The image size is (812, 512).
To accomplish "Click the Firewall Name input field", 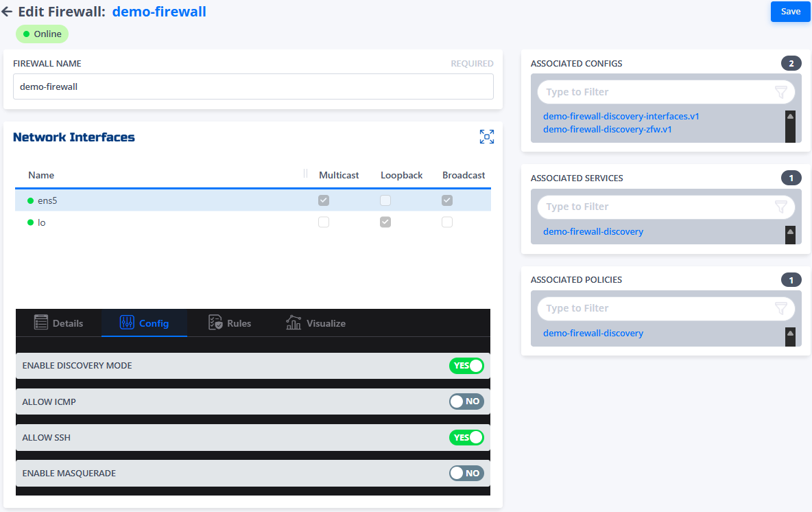I will [x=253, y=86].
